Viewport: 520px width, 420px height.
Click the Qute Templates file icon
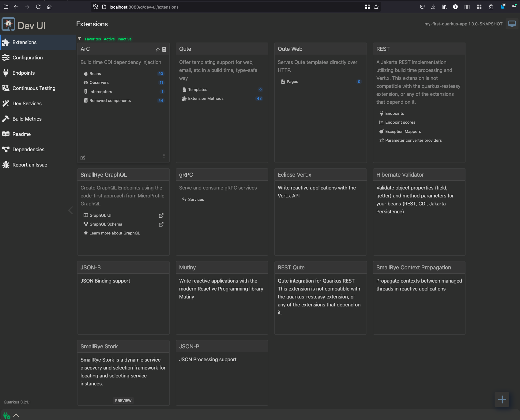(184, 90)
